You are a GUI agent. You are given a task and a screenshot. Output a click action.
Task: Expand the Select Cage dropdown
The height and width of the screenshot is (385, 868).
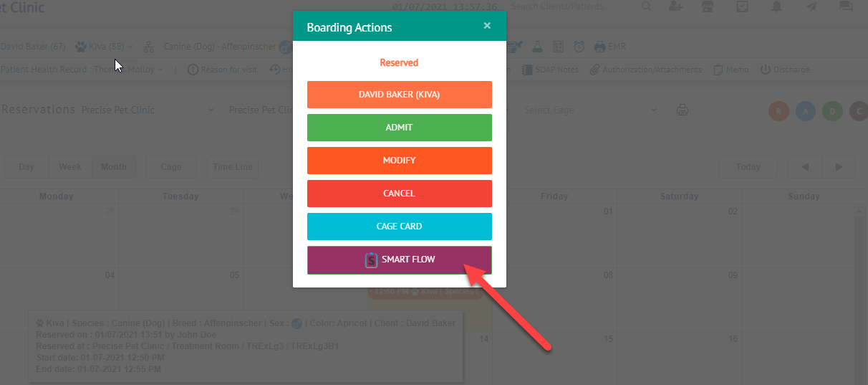[590, 110]
